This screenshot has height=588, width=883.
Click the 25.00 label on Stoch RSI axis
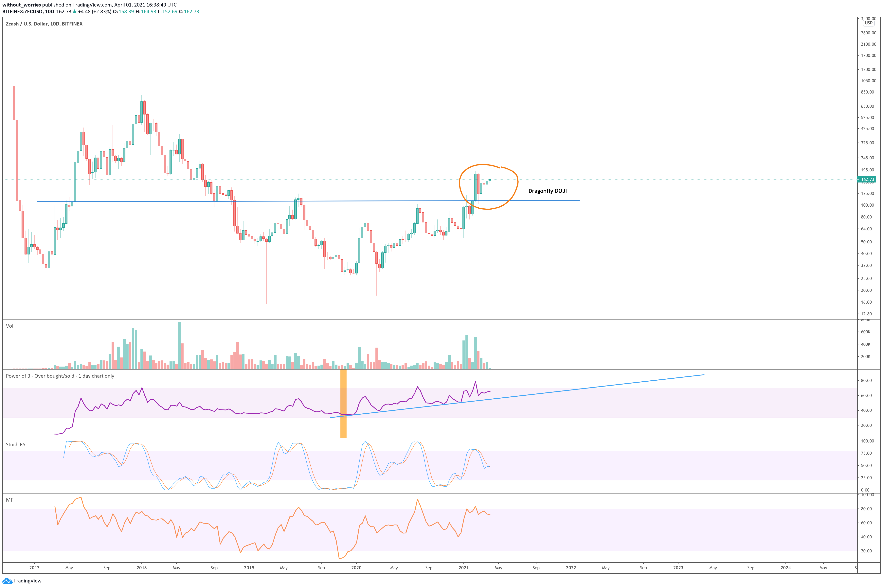866,478
